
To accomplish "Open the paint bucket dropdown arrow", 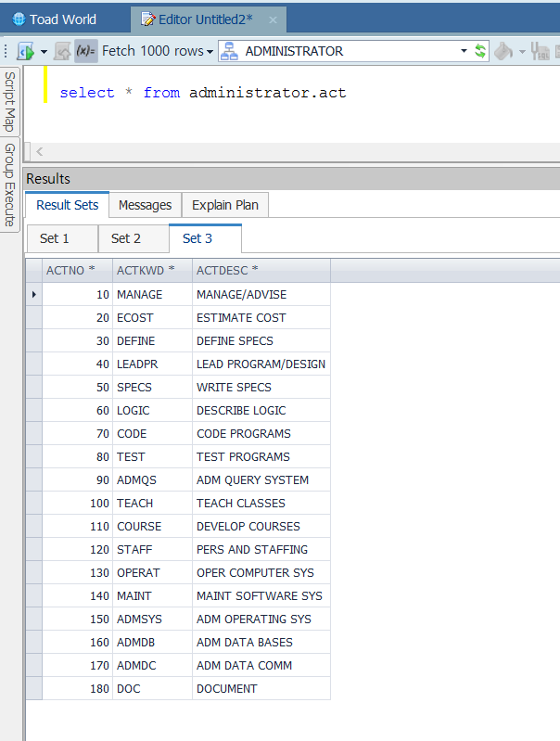I will pos(522,51).
